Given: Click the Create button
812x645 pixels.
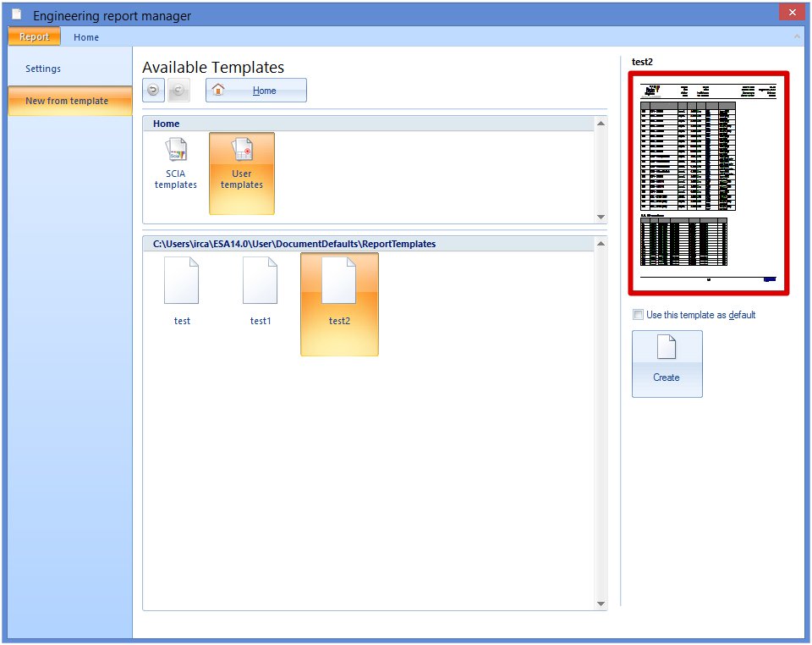Looking at the screenshot, I should click(667, 363).
